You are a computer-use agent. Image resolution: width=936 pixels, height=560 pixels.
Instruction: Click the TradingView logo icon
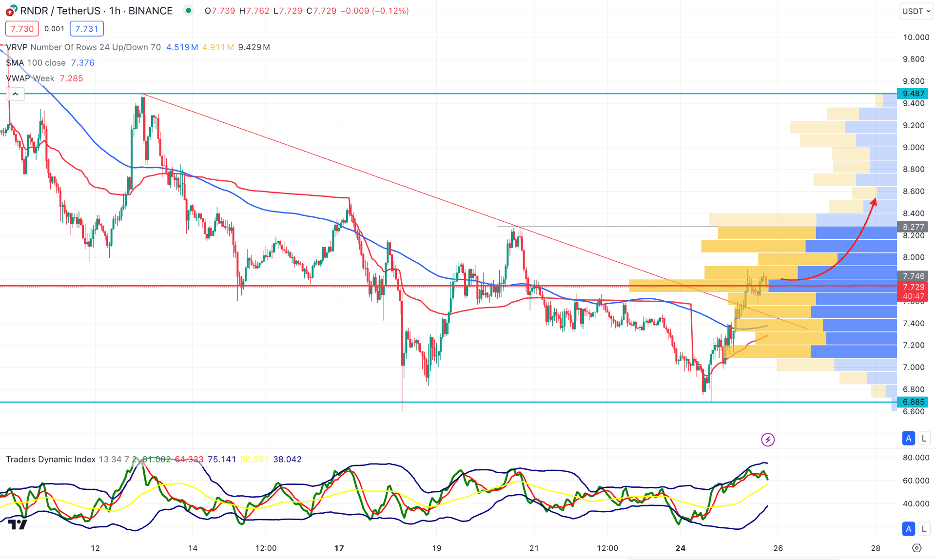point(18,524)
